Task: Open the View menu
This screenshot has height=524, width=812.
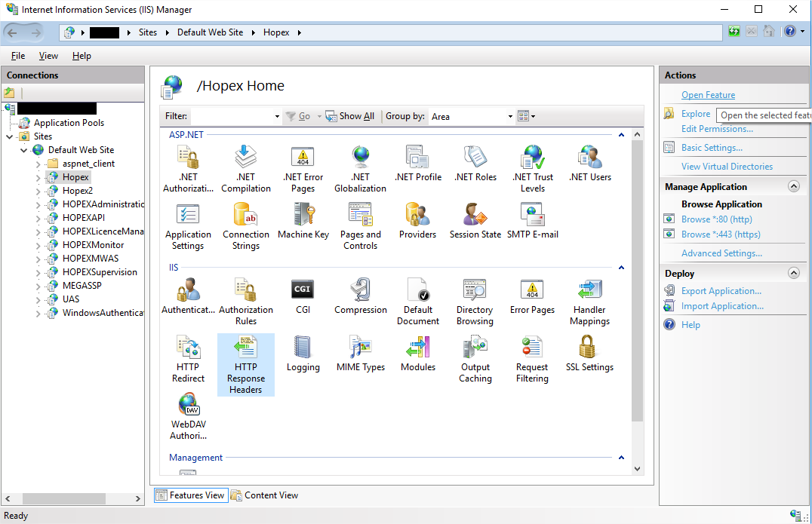Action: (x=48, y=56)
